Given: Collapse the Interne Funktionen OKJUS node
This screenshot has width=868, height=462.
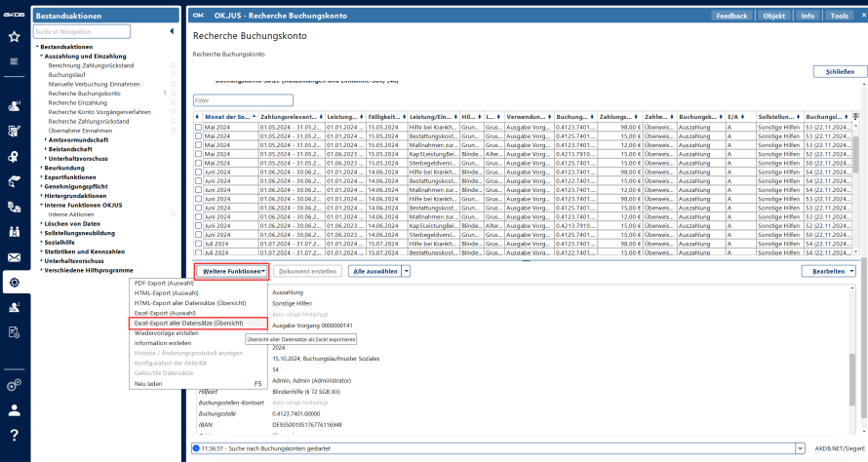Looking at the screenshot, I should tap(42, 205).
